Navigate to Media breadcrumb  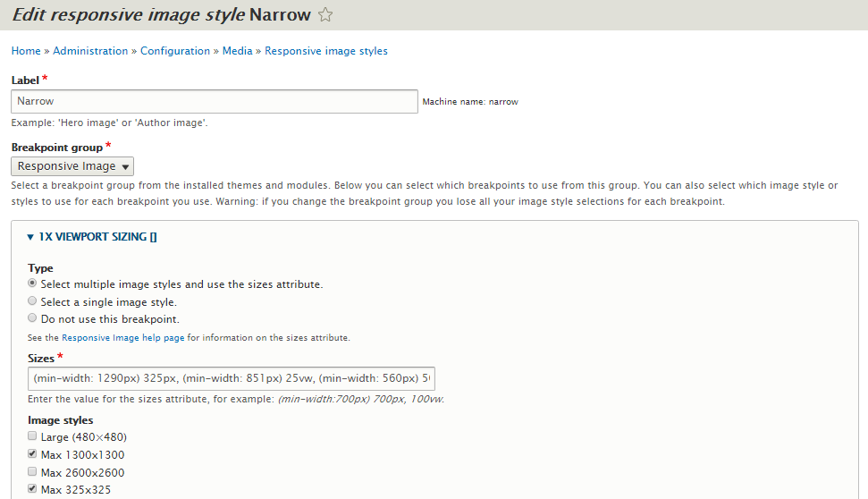coord(238,51)
